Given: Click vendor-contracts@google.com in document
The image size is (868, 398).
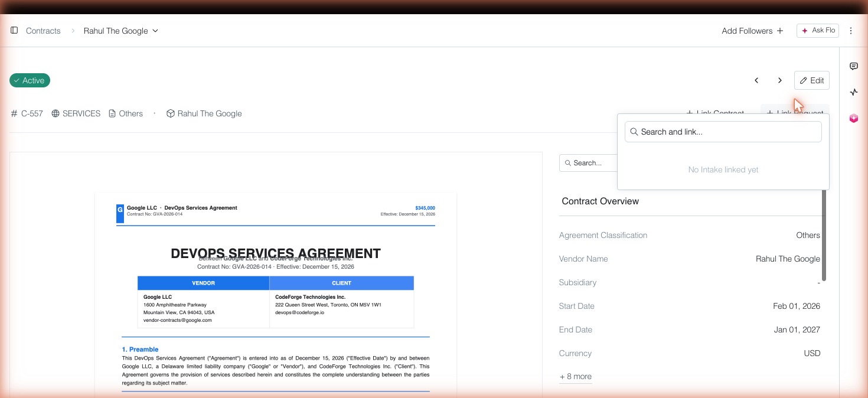Looking at the screenshot, I should (178, 320).
